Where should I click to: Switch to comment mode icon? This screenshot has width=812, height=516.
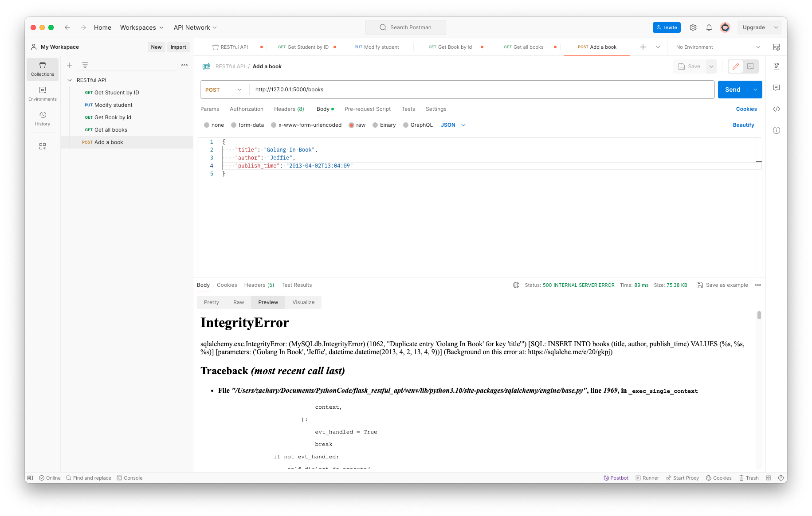[x=750, y=66]
